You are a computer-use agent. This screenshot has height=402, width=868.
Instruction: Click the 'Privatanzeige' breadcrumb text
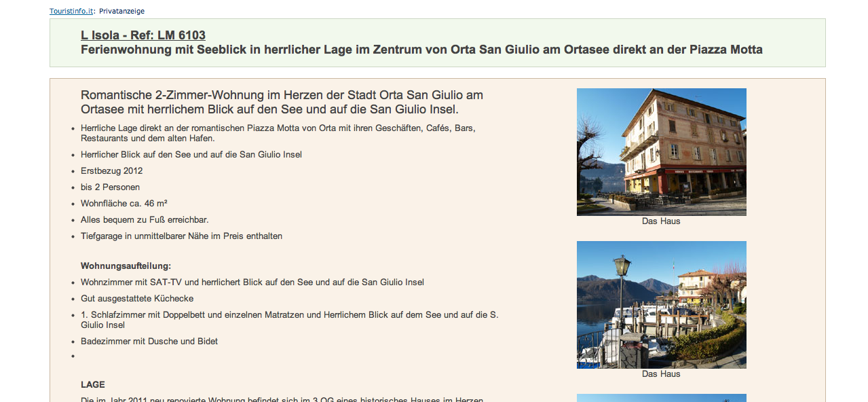point(121,11)
